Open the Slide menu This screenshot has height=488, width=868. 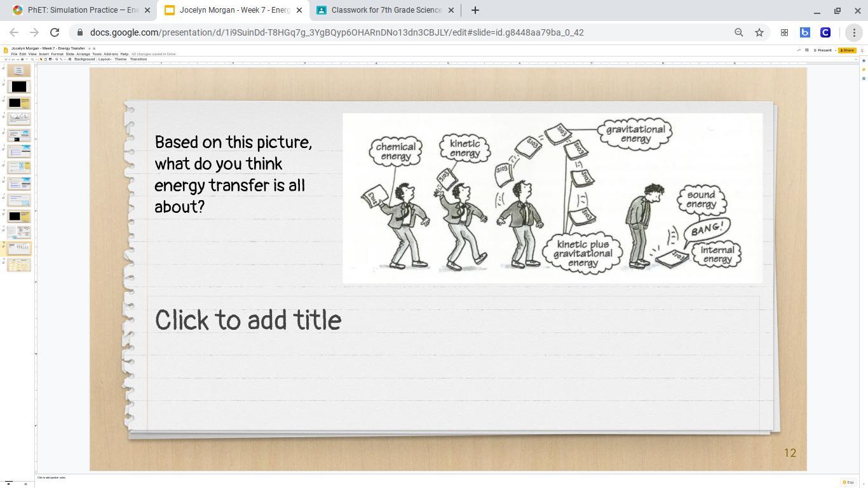(70, 54)
